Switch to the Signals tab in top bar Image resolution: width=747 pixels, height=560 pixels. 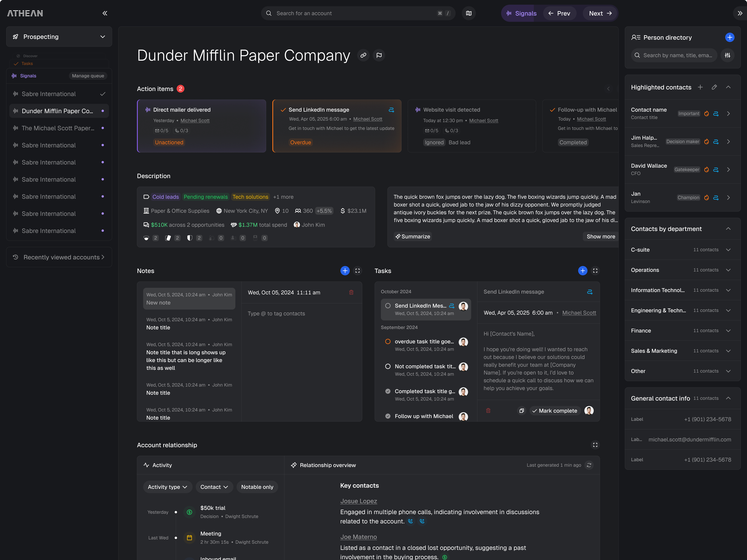point(521,13)
